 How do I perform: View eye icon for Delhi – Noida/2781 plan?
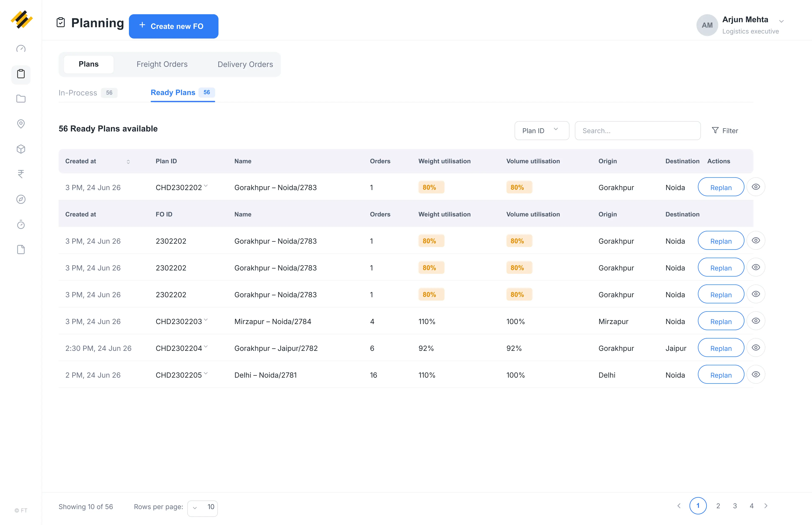coord(756,374)
